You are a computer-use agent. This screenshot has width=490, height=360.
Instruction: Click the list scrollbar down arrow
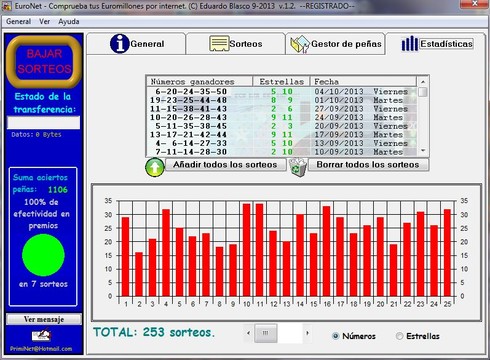click(x=423, y=151)
